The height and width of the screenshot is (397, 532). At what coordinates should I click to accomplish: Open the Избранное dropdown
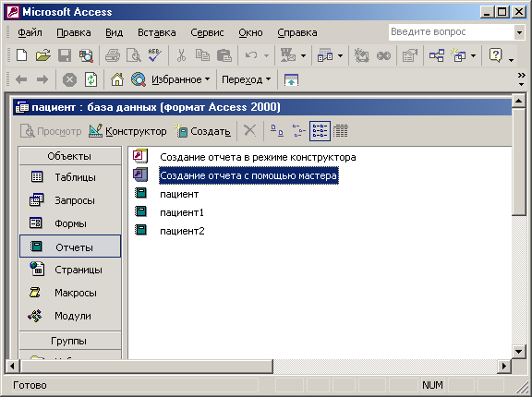coord(181,79)
